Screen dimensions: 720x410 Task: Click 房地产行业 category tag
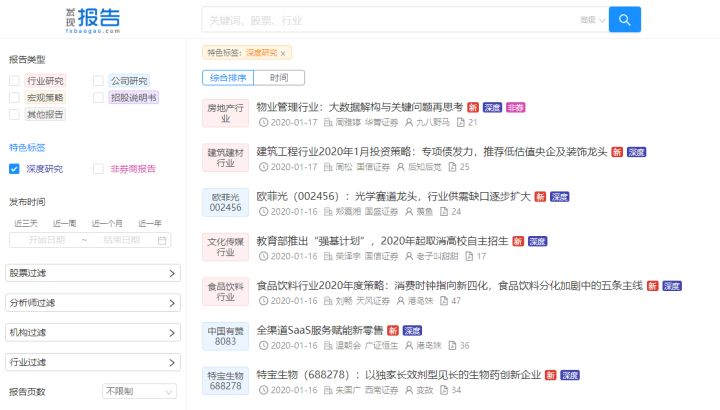pyautogui.click(x=225, y=113)
